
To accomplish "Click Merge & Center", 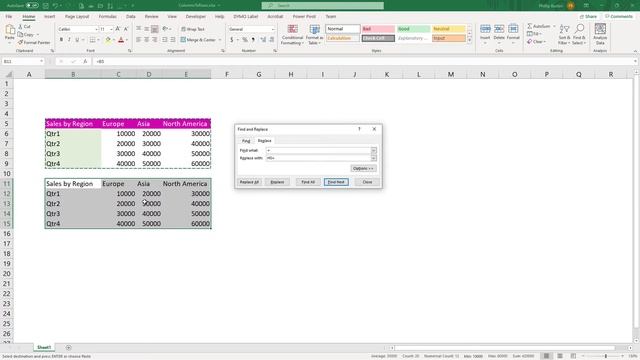I will tap(198, 40).
